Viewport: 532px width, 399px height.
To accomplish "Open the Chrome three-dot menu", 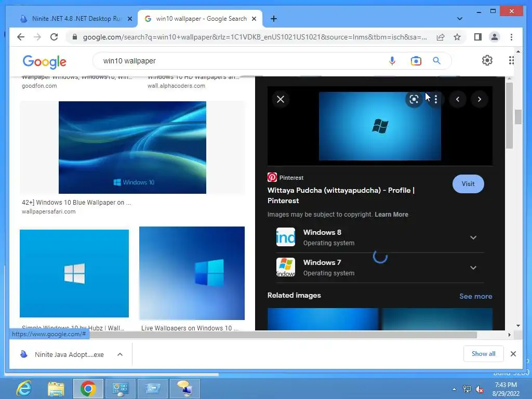I will click(x=511, y=37).
